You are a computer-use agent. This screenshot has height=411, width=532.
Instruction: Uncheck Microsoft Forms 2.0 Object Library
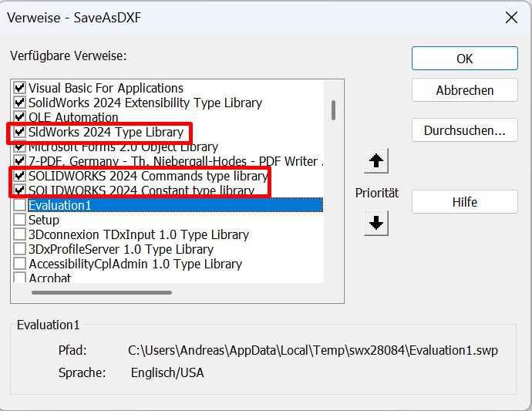point(19,147)
